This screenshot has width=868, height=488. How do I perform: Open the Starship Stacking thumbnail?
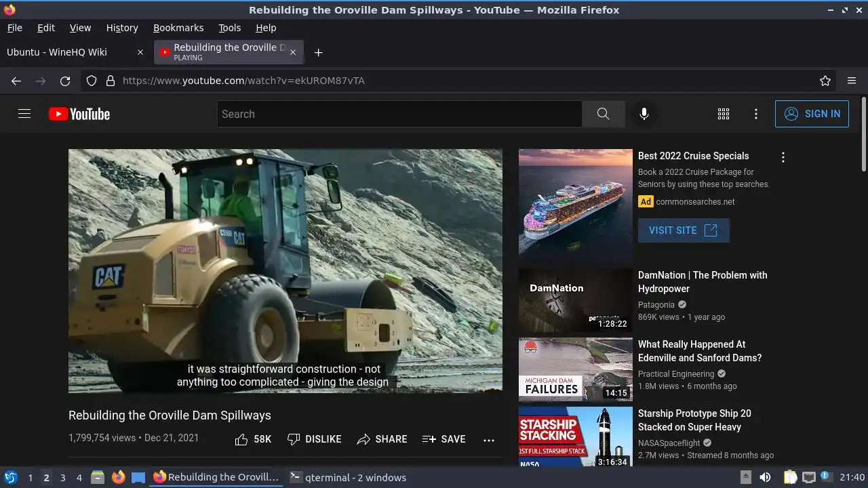coord(576,437)
